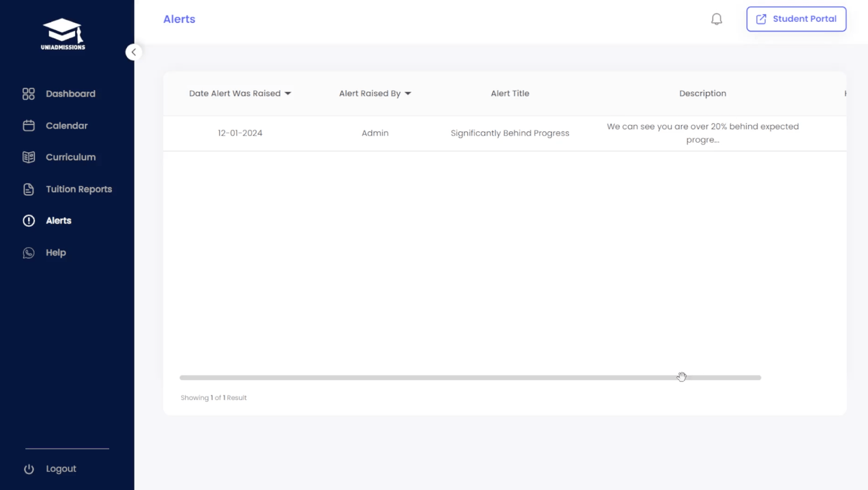Screen dimensions: 868x490
Task: Click the 'Showing 1 of 1 Result' text
Action: tap(213, 398)
